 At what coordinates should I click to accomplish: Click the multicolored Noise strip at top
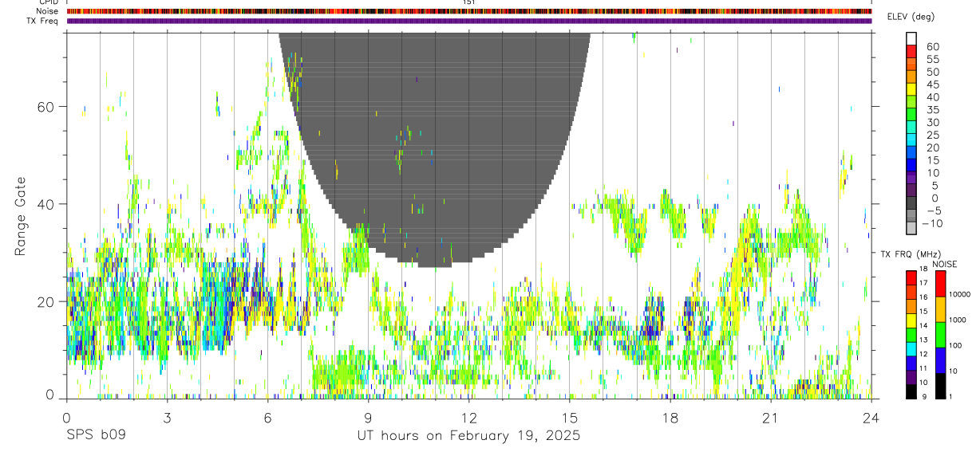point(469,11)
